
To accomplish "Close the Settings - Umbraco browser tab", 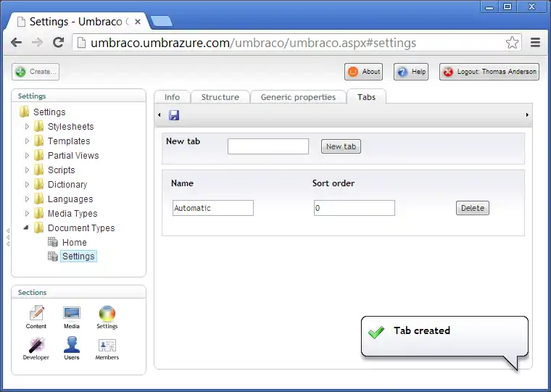I will (x=138, y=22).
